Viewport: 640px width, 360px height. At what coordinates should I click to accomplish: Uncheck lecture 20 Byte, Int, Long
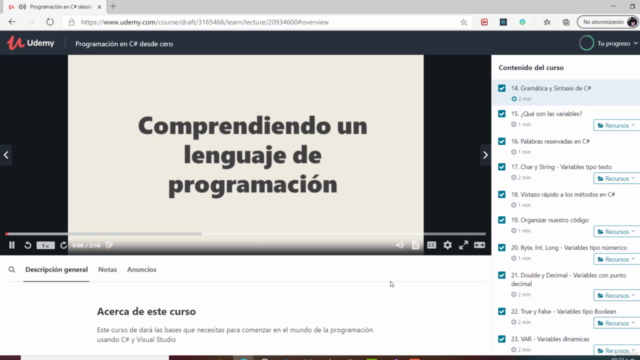pos(502,247)
